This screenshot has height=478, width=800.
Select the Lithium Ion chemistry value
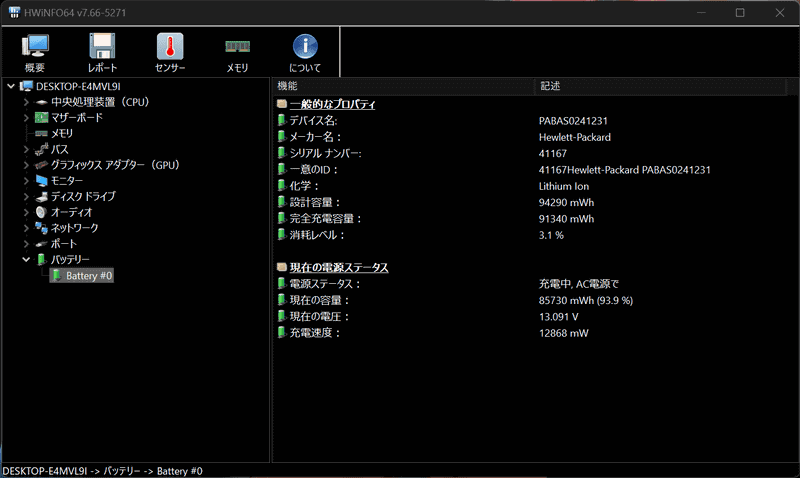(x=564, y=186)
